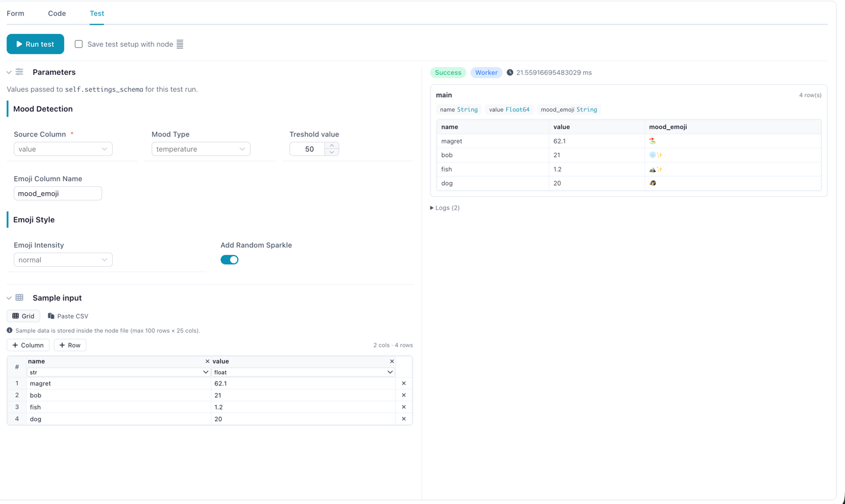Viewport: 845px width, 504px height.
Task: Remove the name column with its X icon
Action: (x=207, y=361)
